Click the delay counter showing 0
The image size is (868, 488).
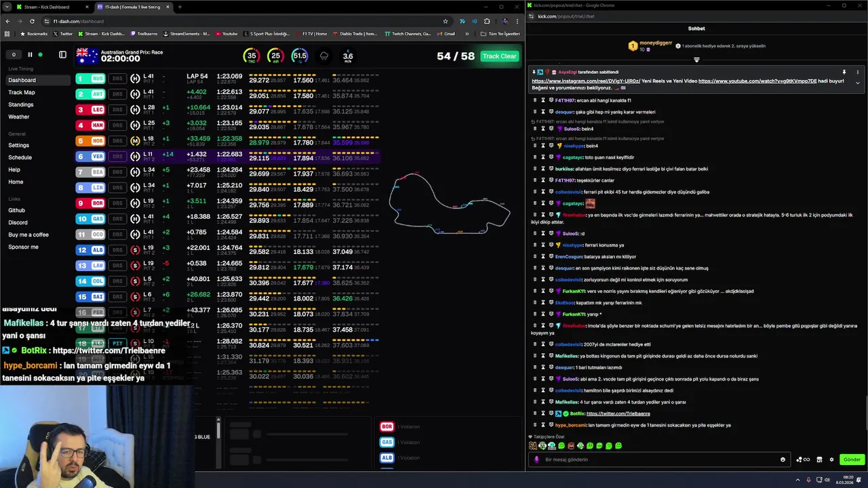pyautogui.click(x=14, y=55)
